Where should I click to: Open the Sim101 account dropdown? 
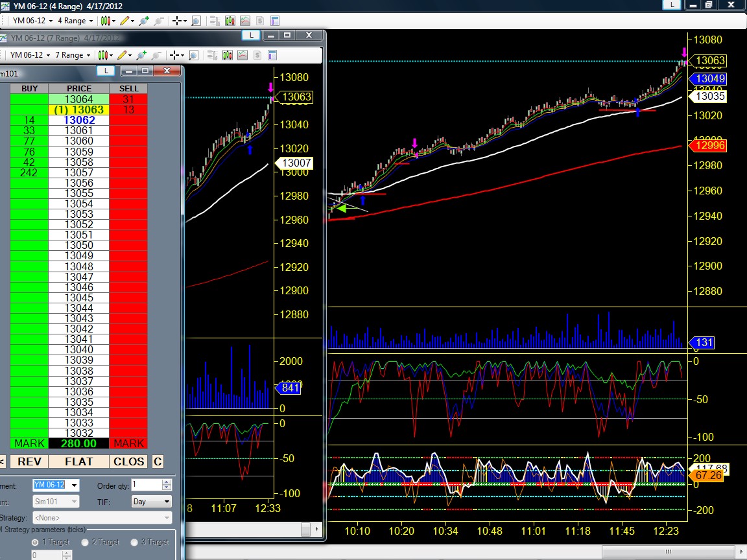click(74, 502)
